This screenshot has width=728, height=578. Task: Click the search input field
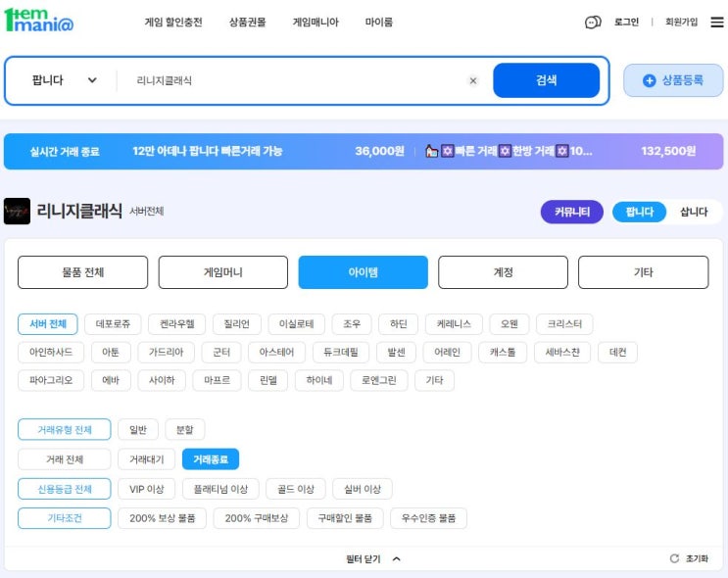(x=297, y=80)
